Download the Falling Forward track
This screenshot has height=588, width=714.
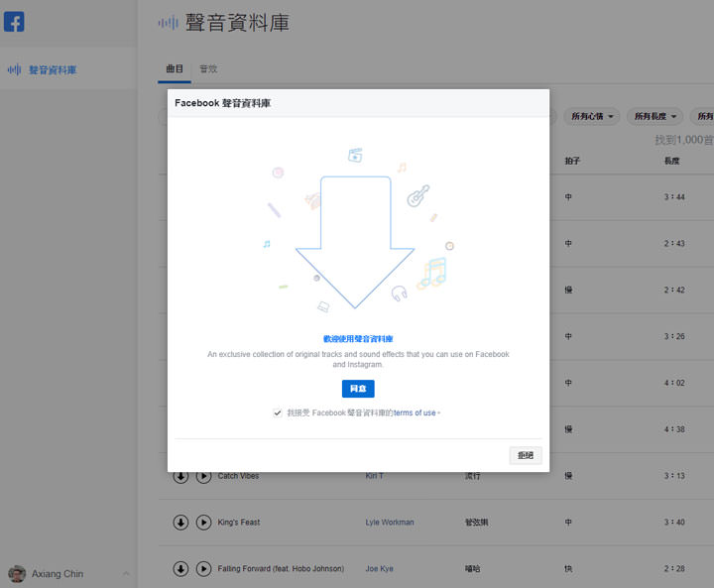coord(180,568)
